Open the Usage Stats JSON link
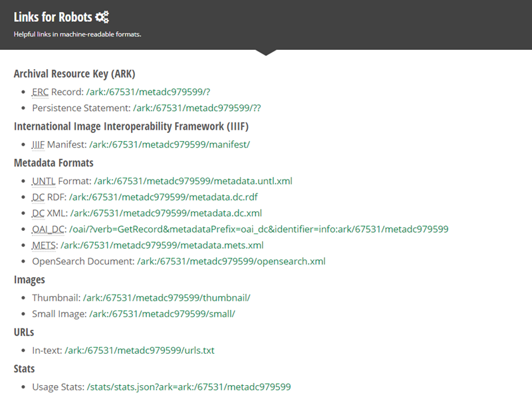 click(x=189, y=386)
